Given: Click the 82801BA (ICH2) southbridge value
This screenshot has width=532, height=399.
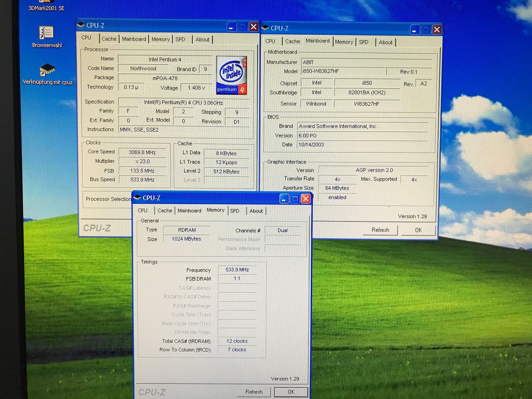Looking at the screenshot, I should click(367, 93).
